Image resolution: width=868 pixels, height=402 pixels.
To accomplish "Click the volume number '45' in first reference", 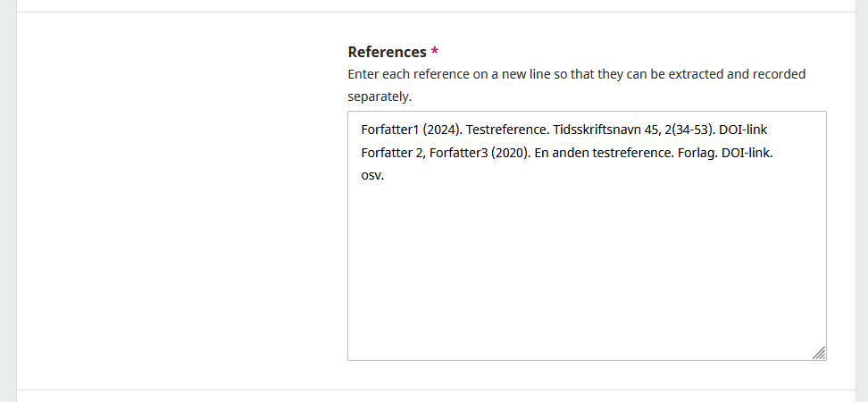I will [x=651, y=130].
